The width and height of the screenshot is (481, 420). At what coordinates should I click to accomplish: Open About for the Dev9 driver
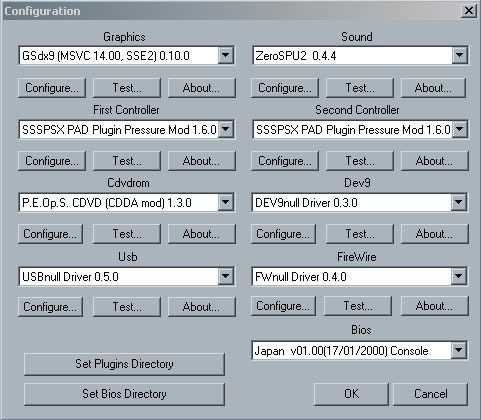[434, 234]
